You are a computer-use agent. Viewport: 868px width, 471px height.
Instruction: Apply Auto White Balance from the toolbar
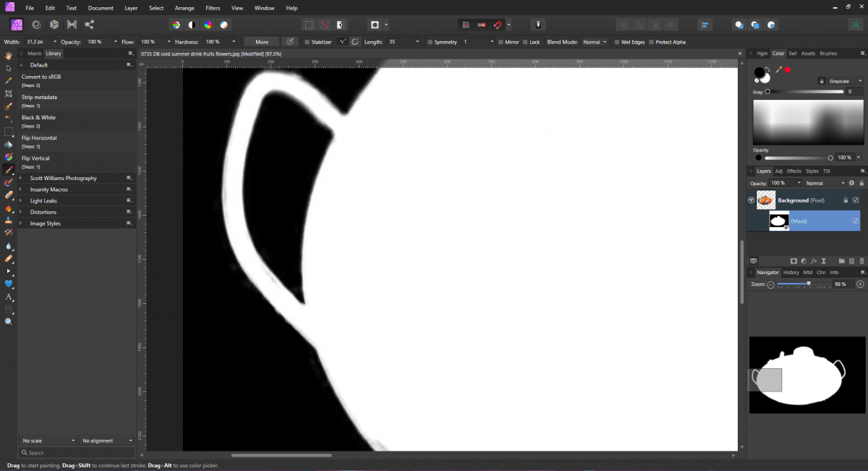(224, 25)
